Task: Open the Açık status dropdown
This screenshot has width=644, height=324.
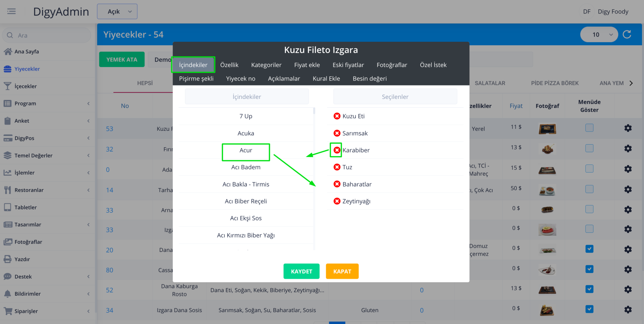Action: pyautogui.click(x=117, y=12)
